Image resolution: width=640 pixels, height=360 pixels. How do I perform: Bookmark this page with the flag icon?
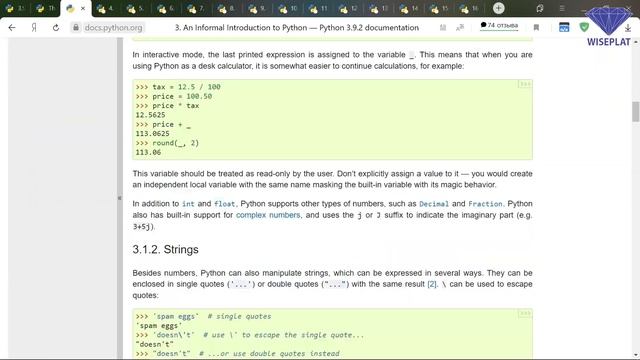tap(536, 27)
